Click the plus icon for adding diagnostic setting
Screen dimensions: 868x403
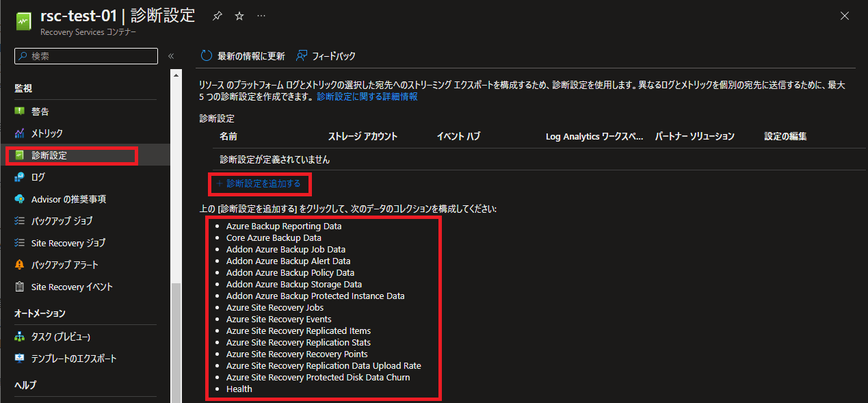(x=219, y=183)
